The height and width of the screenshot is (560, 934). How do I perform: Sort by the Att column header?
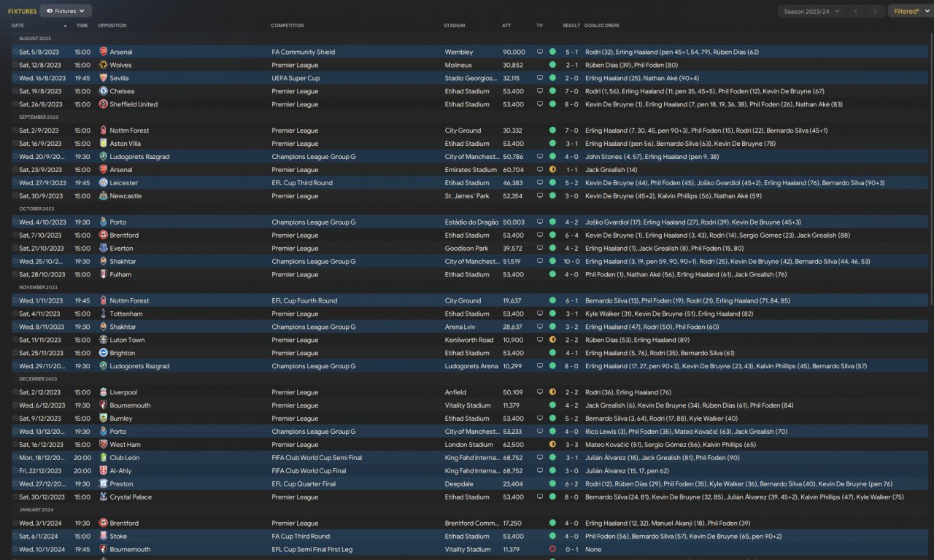pos(506,26)
